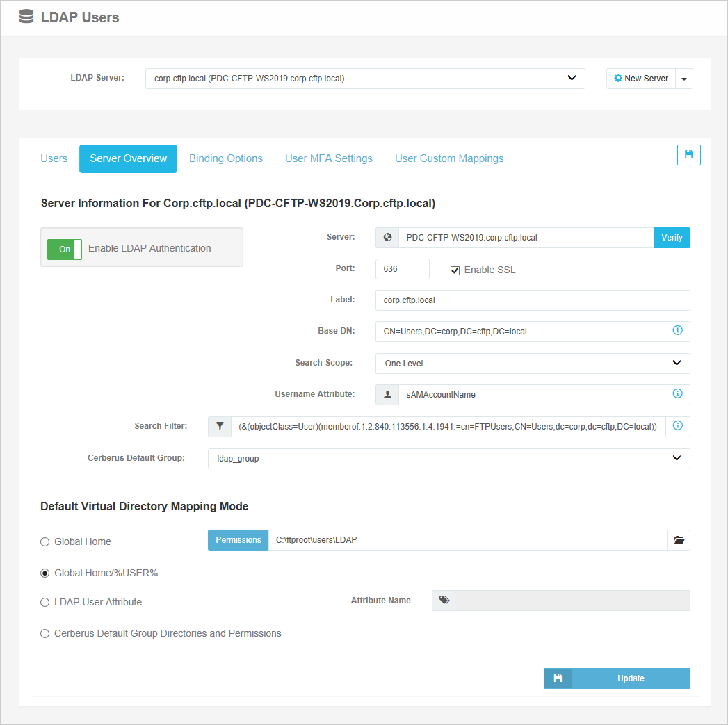Toggle Enable LDAP Authentication off
The image size is (728, 725).
pos(64,247)
